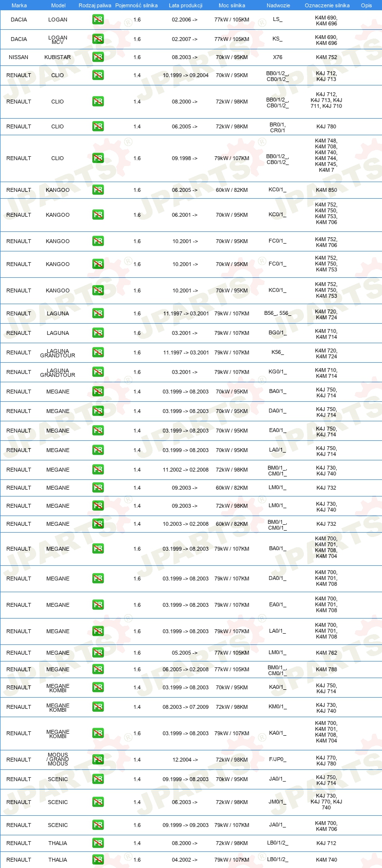
Task: Click the 02.2006 -> production date
Action: (x=185, y=20)
